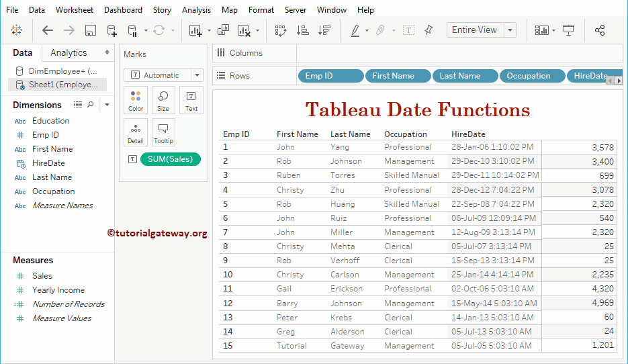Click the Number of Records measure

(x=69, y=304)
